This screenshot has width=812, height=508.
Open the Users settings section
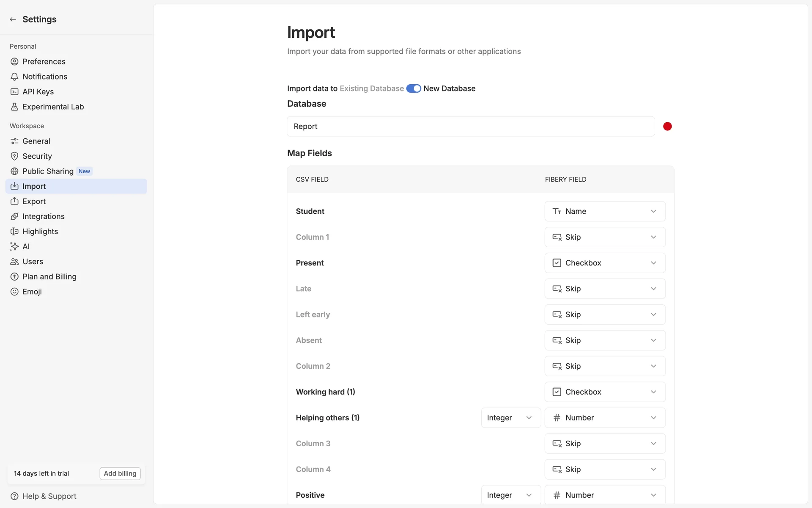click(x=33, y=262)
